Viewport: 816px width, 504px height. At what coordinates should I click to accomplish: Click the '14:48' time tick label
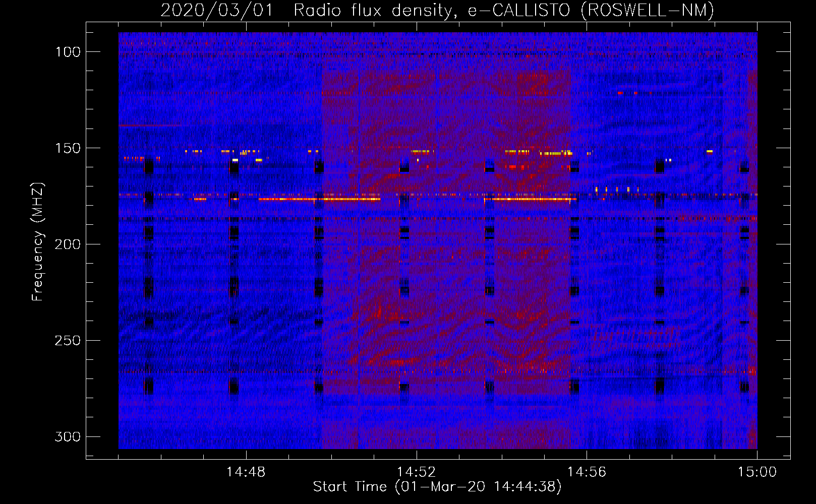click(246, 472)
